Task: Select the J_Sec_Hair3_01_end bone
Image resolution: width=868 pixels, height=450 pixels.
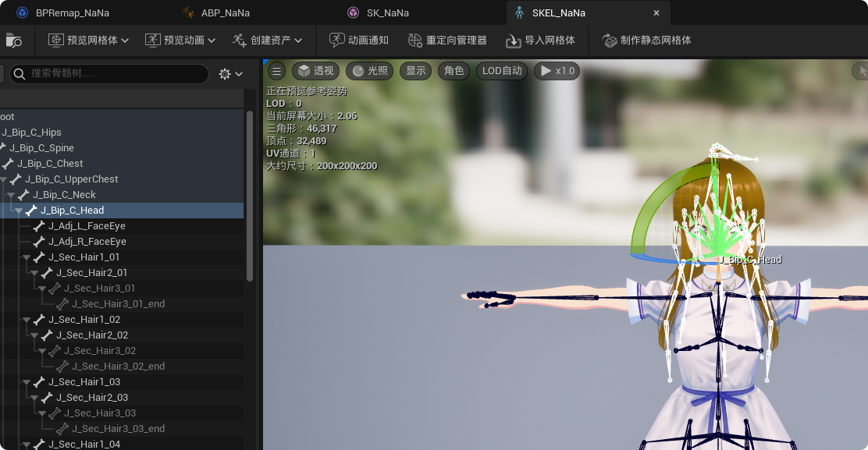Action: coord(118,303)
